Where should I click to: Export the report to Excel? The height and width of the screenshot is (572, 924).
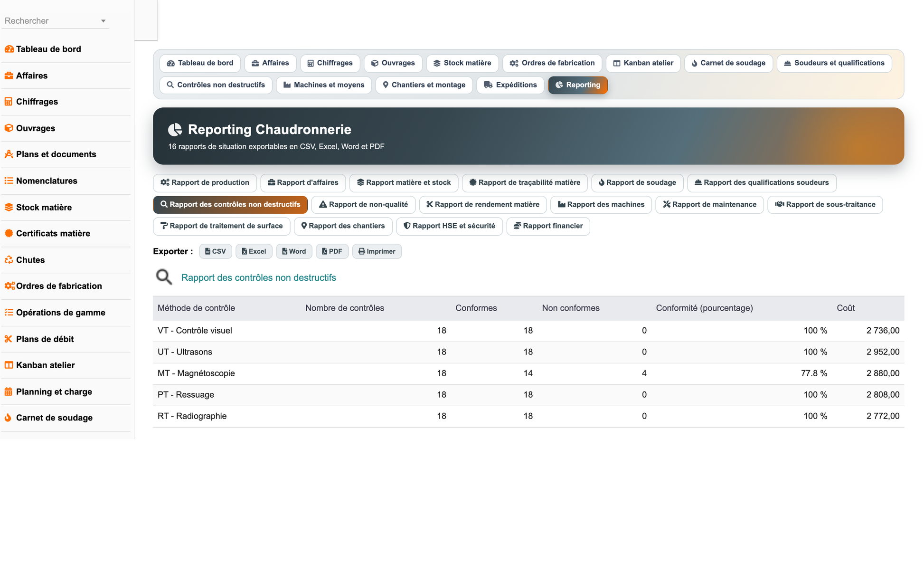[254, 251]
